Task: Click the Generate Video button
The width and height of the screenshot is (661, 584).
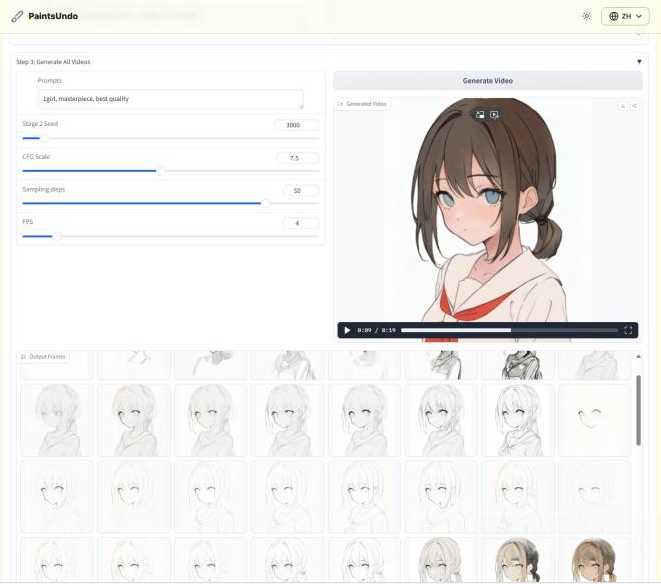Action: pos(488,81)
